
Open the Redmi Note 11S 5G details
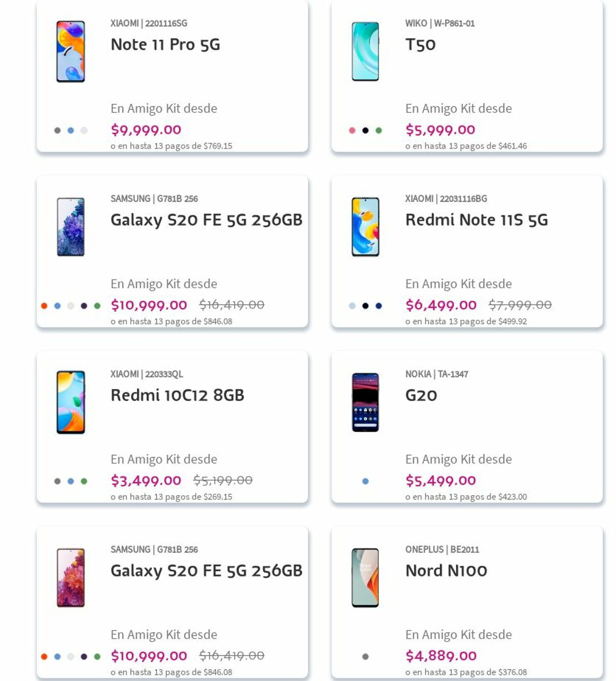coord(475,220)
